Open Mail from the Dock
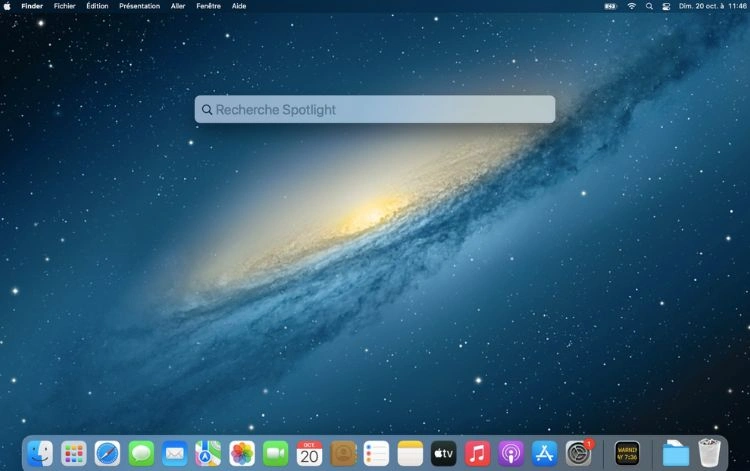The width and height of the screenshot is (750, 471). [175, 453]
